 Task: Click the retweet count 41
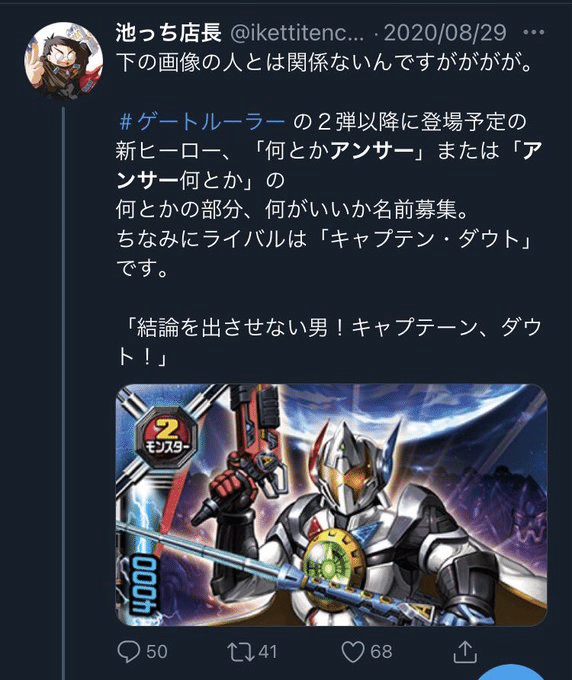268,652
